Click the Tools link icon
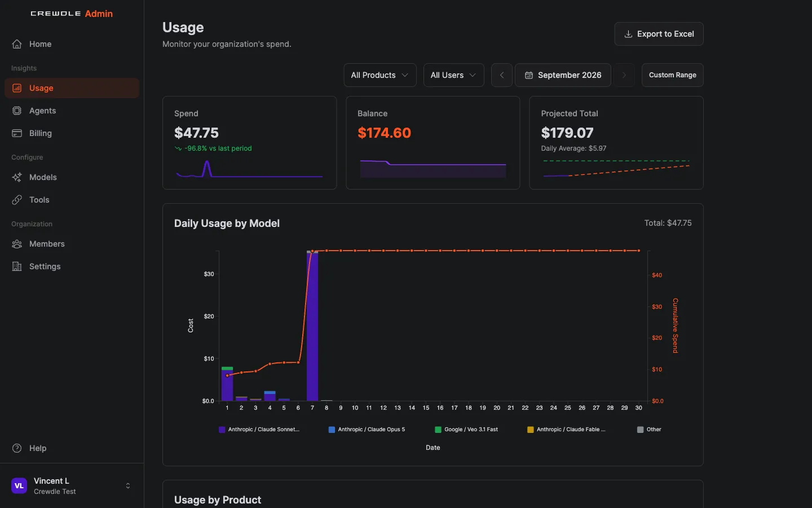The image size is (812, 508). point(17,200)
